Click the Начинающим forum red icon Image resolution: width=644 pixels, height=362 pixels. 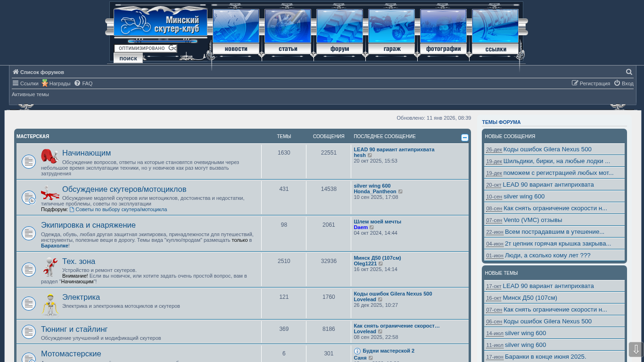coord(50,156)
